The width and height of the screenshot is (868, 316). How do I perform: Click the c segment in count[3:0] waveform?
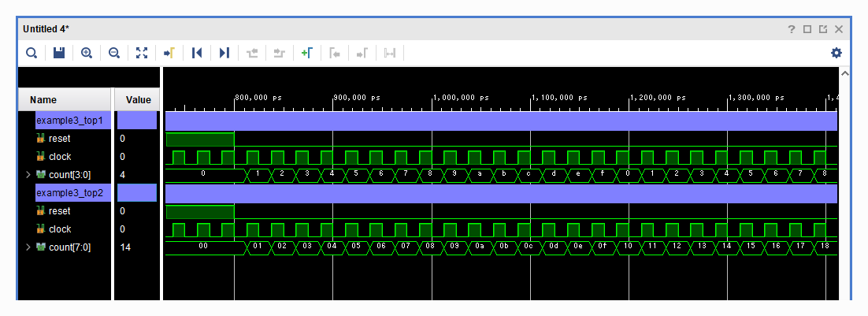(x=529, y=174)
